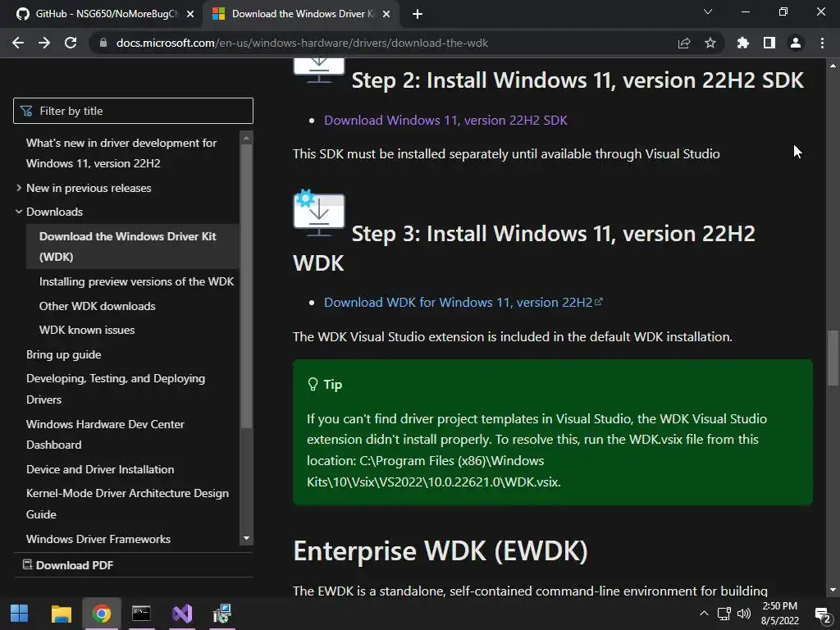Open Device and Driver Installation

100,469
